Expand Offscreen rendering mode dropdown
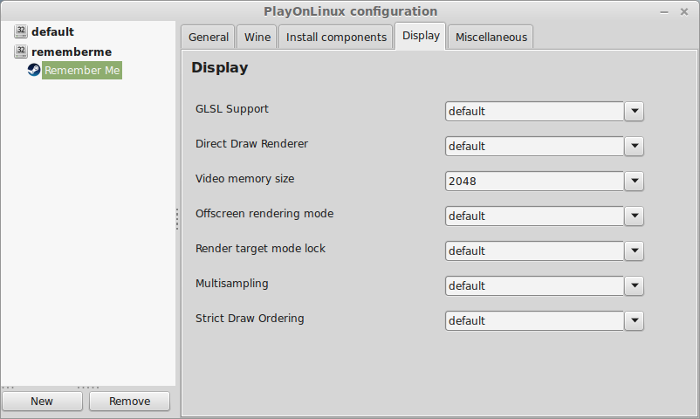 [634, 216]
